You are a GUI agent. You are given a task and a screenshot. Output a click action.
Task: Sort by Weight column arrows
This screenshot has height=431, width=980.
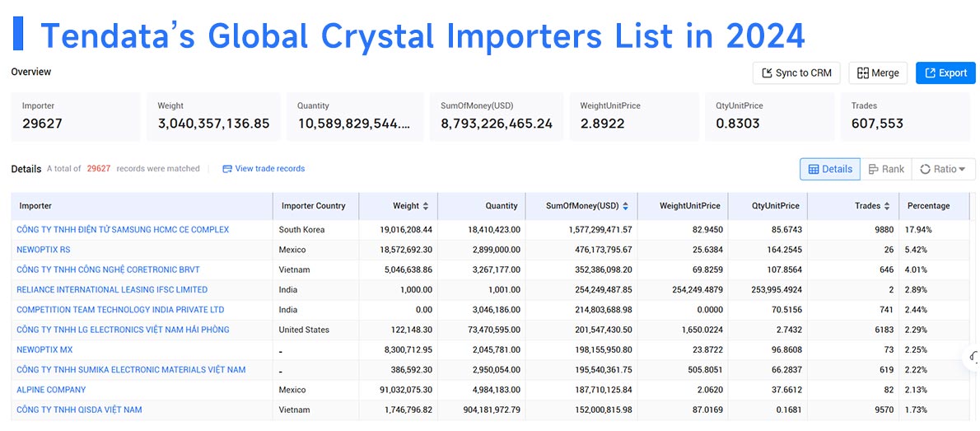point(426,206)
